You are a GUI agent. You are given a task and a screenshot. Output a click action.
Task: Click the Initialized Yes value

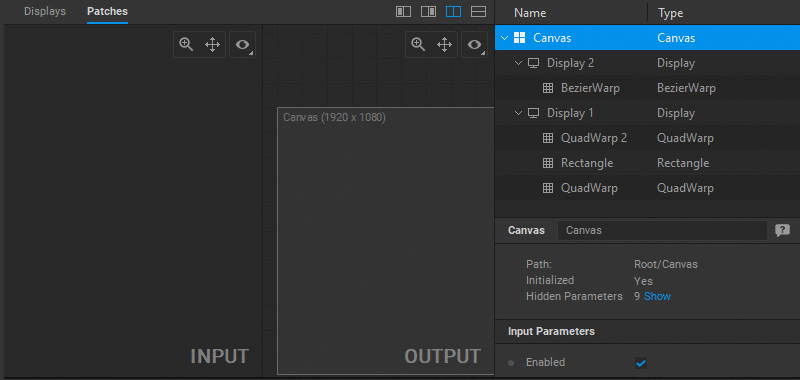click(x=643, y=281)
